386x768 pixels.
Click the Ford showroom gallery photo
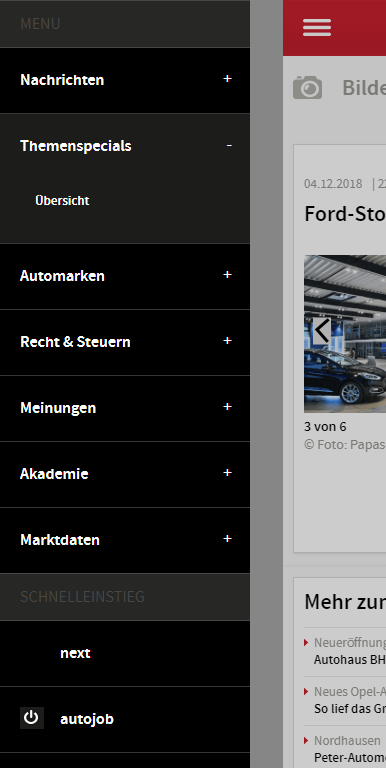click(x=345, y=334)
